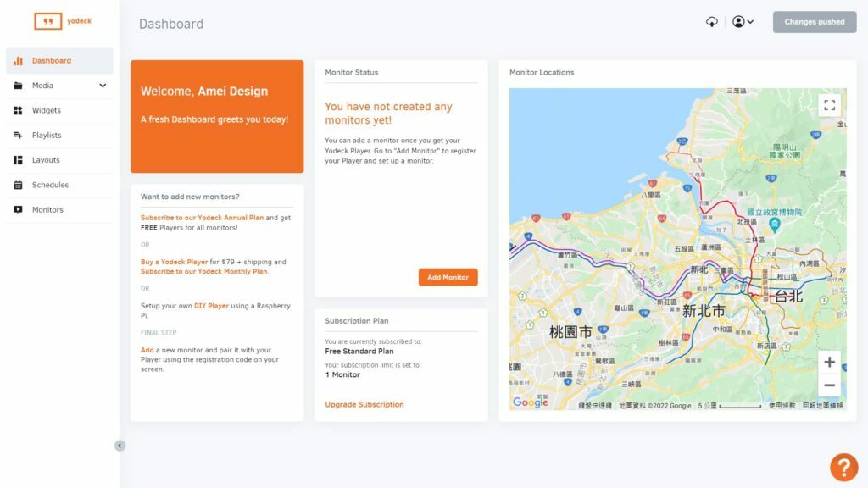Click the Yodeck logo icon
Viewport: 868px width, 488px height.
[x=48, y=22]
